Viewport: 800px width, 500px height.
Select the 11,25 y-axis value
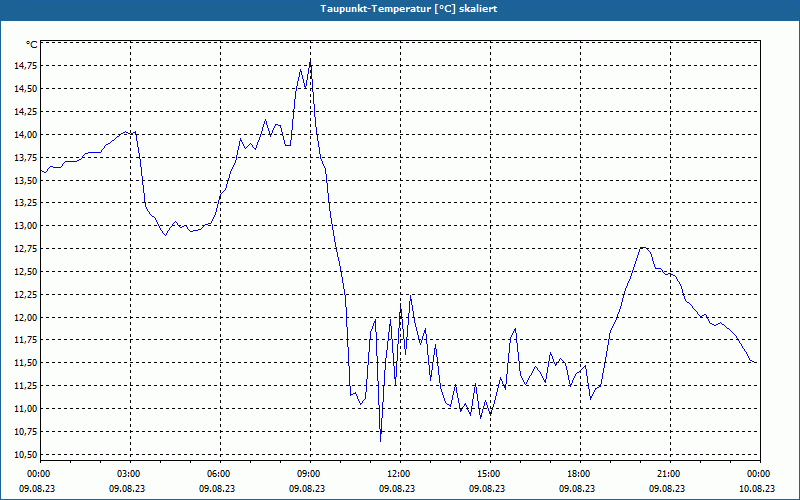click(27, 386)
